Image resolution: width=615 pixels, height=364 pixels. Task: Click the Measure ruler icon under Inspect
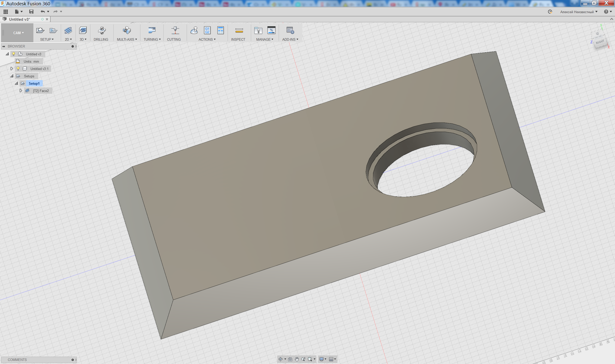pos(239,31)
